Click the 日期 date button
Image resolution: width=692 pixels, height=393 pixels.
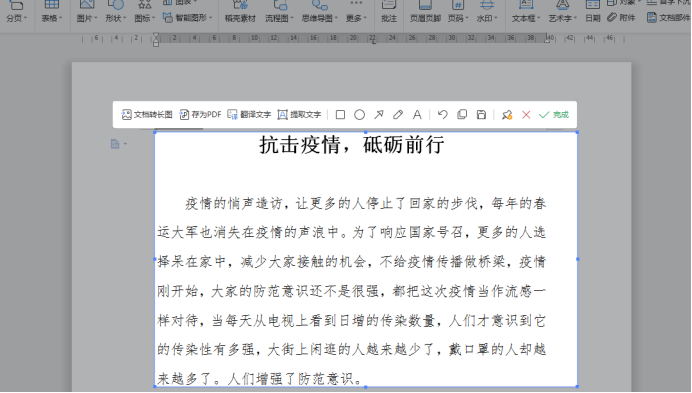pos(593,12)
